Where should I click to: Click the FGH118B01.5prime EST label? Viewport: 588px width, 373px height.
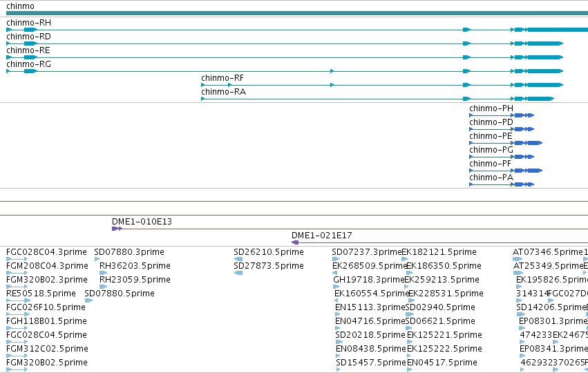pos(46,322)
